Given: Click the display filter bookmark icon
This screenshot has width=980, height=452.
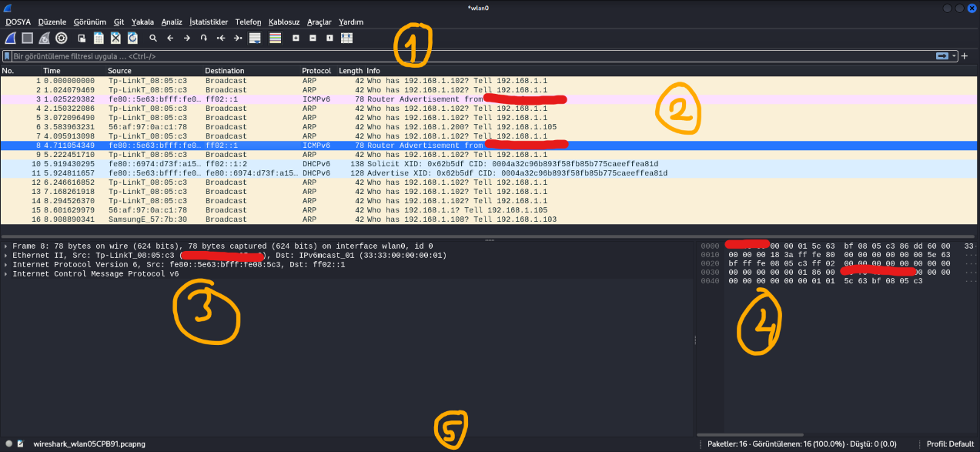Looking at the screenshot, I should 7,56.
